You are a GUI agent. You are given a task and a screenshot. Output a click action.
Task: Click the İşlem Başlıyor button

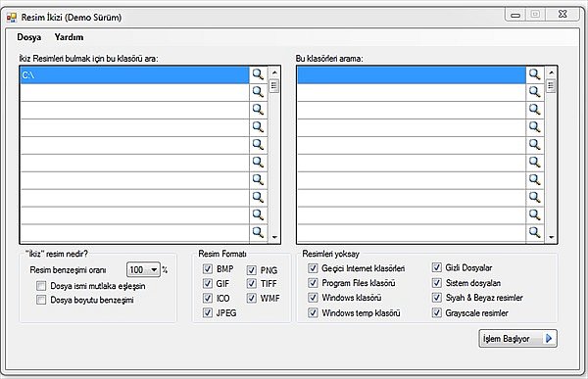point(517,339)
